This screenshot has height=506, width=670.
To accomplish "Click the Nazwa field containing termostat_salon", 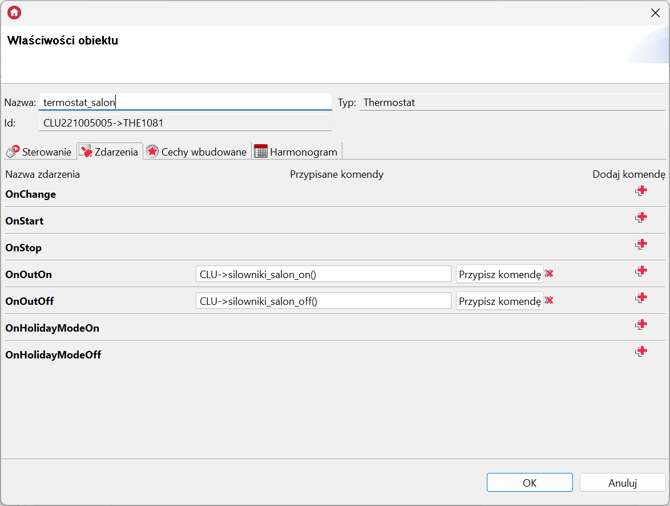I will 185,102.
